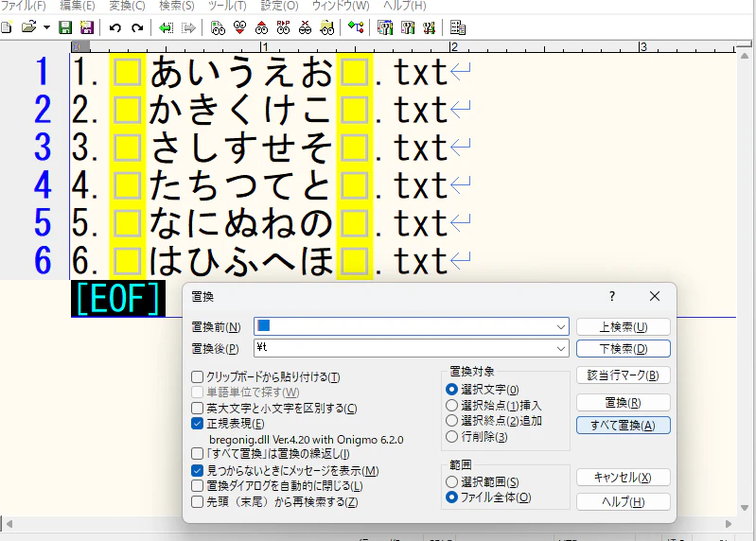The width and height of the screenshot is (756, 541).
Task: Click the 該当行マーク(B) button
Action: [x=623, y=375]
